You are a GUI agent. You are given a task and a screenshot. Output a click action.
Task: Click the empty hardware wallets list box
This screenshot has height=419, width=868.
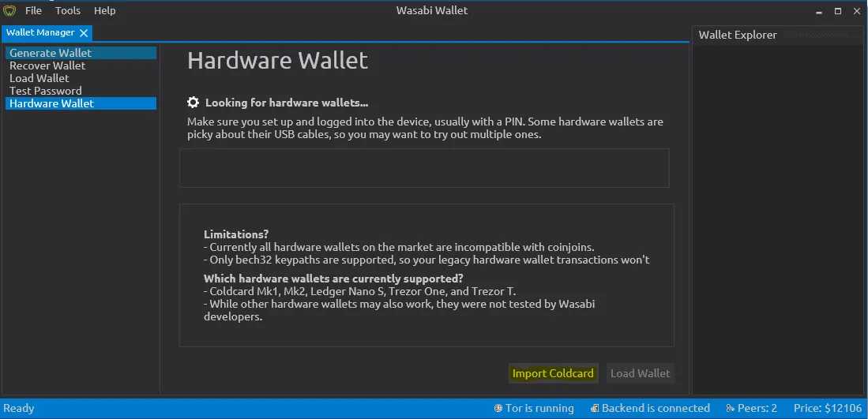point(424,167)
